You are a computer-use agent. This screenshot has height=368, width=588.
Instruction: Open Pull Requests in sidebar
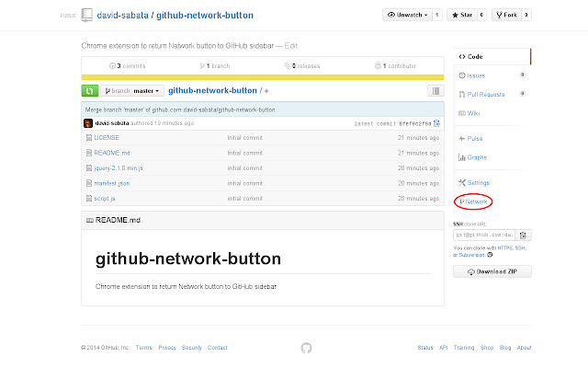[x=486, y=94]
